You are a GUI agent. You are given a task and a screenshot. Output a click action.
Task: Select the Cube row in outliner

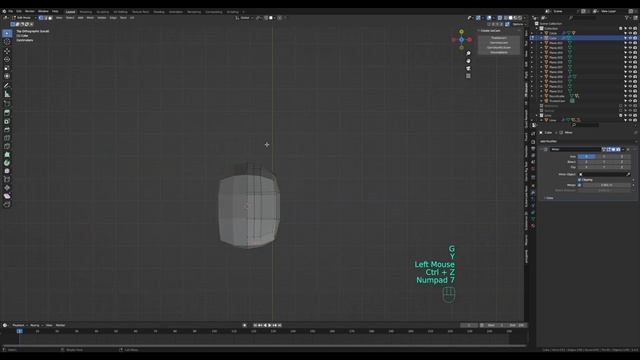584,38
